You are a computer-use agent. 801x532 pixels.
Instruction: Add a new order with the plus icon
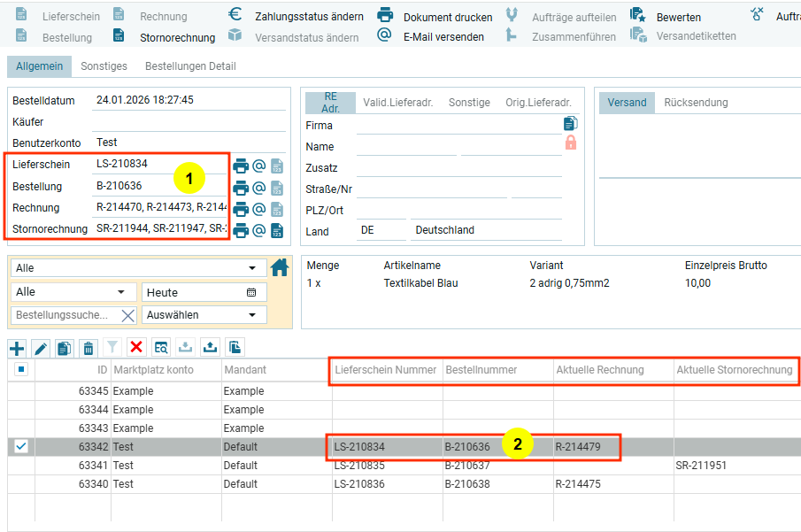point(17,348)
